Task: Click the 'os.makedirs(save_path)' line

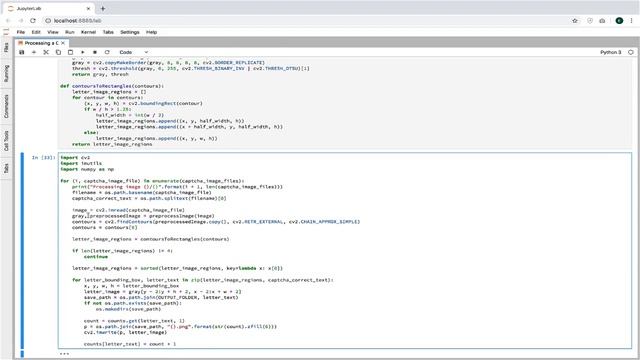Action: coord(129,309)
